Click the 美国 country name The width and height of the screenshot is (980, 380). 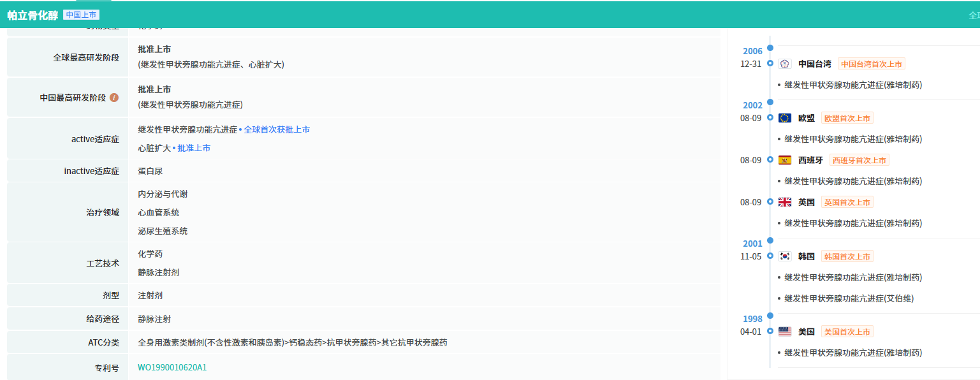pyautogui.click(x=807, y=332)
